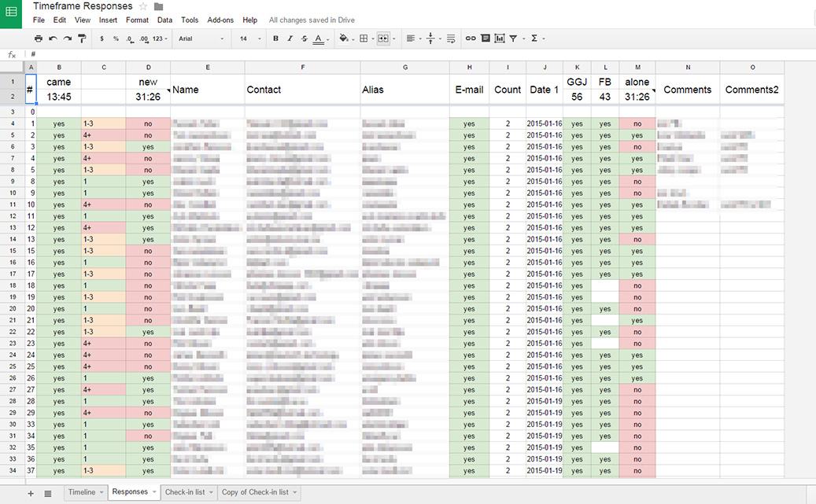
Task: Toggle italic formatting
Action: [x=290, y=38]
